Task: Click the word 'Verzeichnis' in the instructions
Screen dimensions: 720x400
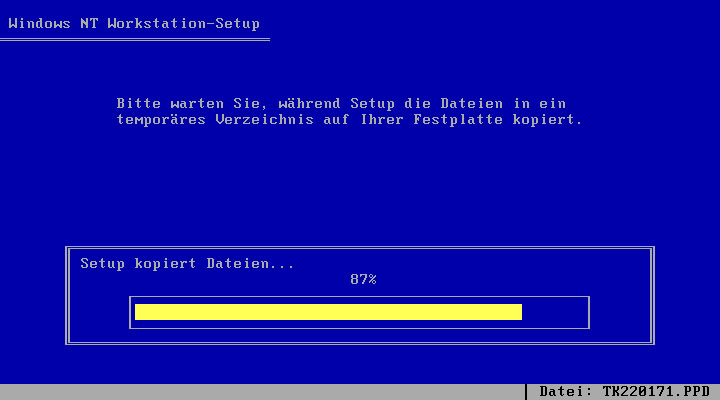Action: click(x=265, y=119)
